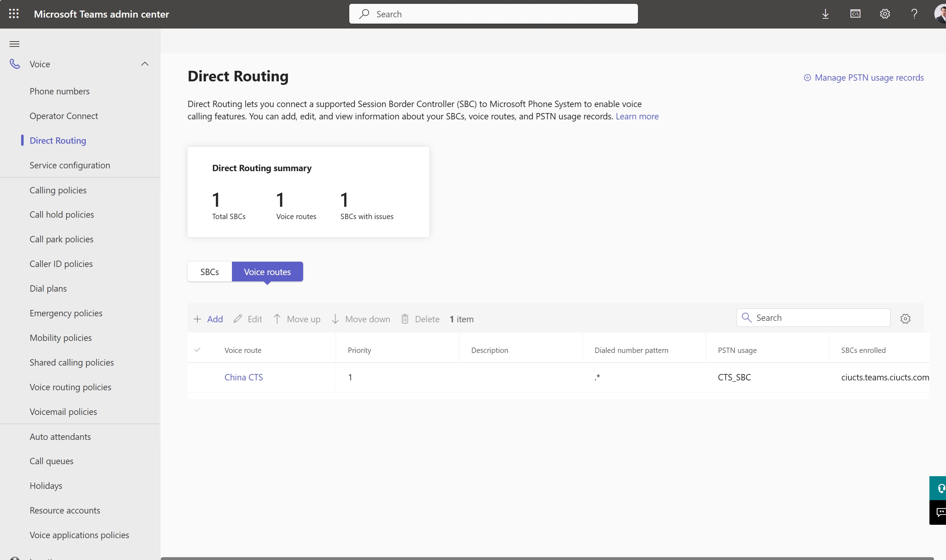Viewport: 946px width, 560px height.
Task: Click the Total SBCs summary count
Action: pos(216,200)
